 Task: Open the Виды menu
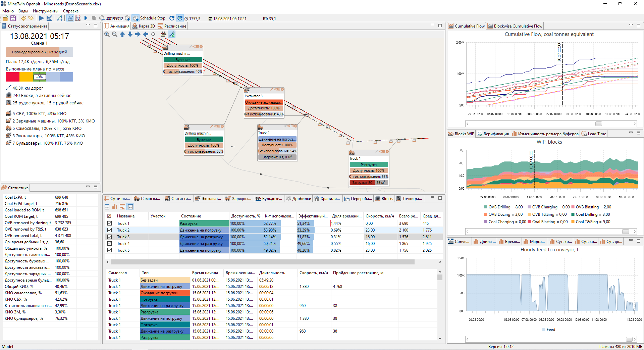pyautogui.click(x=23, y=11)
